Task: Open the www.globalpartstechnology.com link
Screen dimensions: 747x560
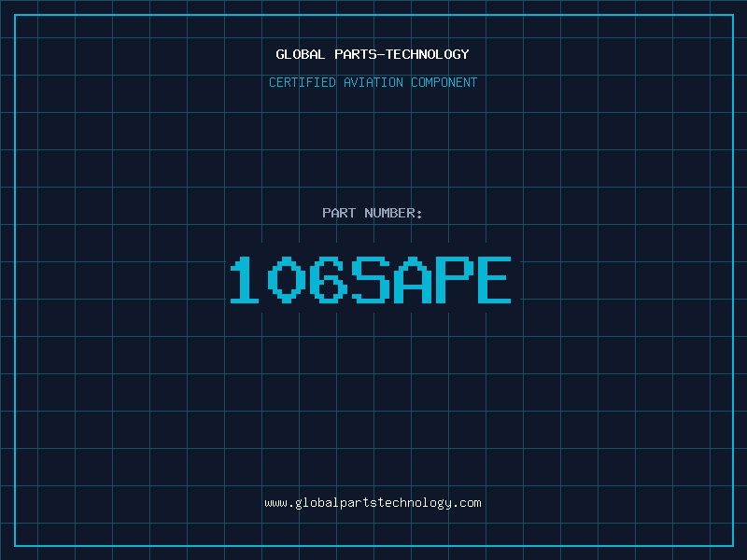Action: [x=373, y=503]
